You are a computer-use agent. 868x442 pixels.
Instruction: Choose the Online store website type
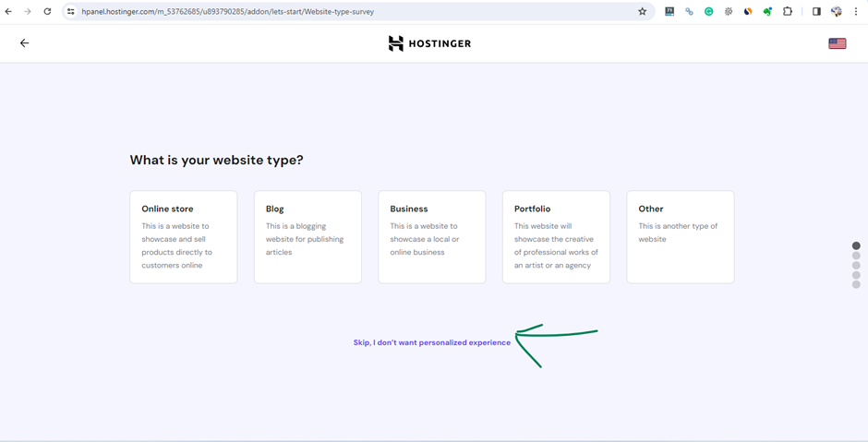point(183,237)
